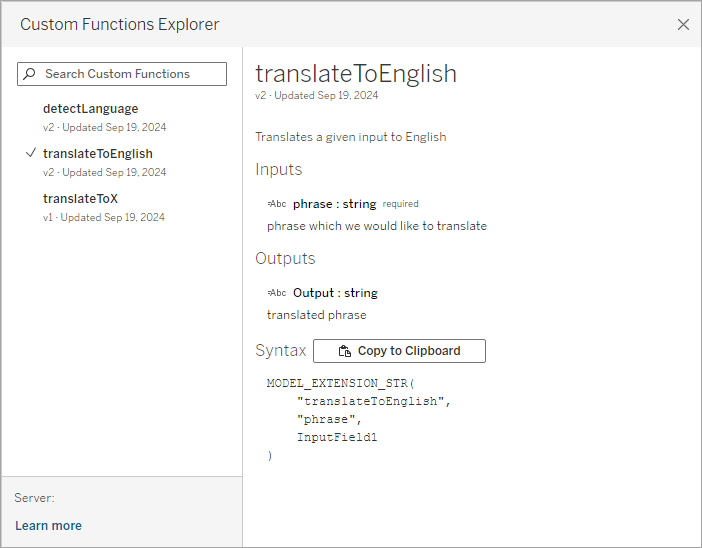Click the Search Custom Functions field

pos(122,74)
